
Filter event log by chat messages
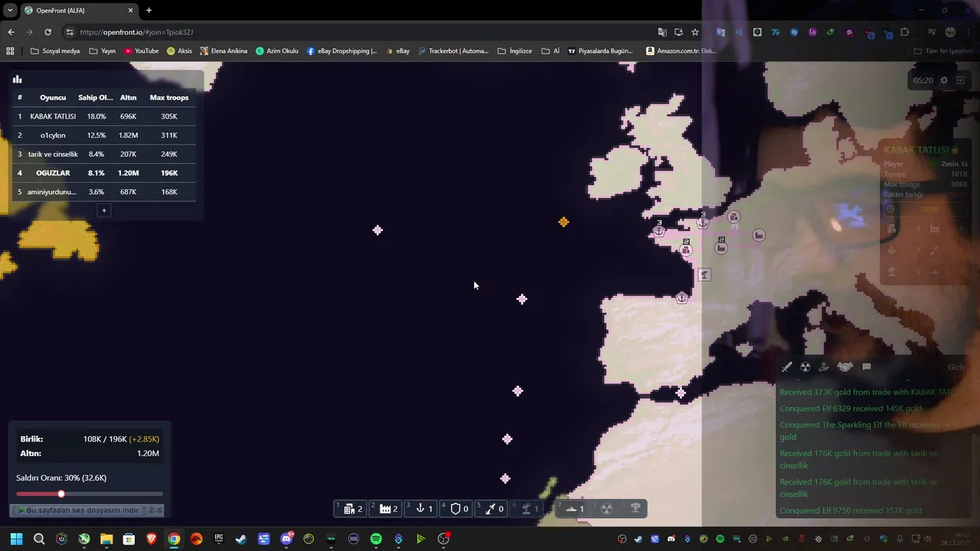click(x=867, y=367)
